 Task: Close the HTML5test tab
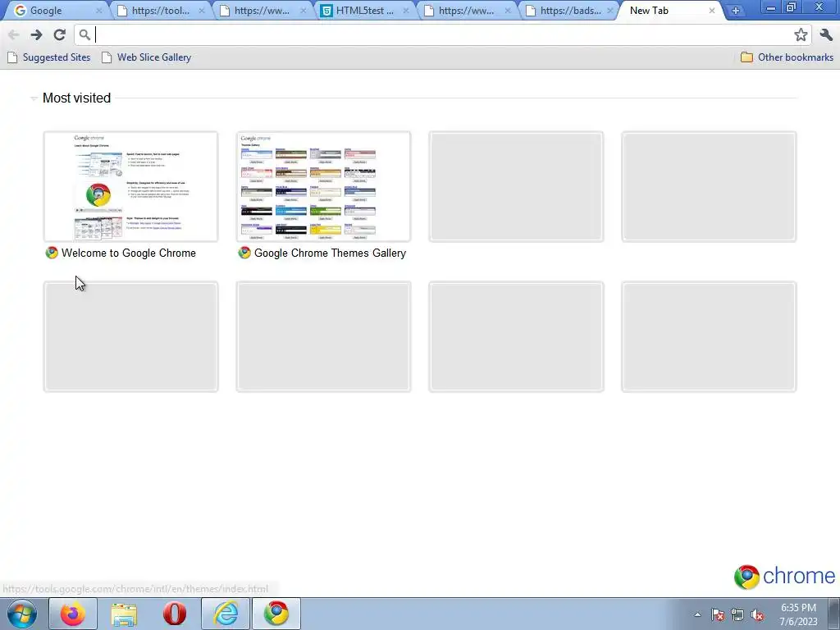[x=405, y=10]
